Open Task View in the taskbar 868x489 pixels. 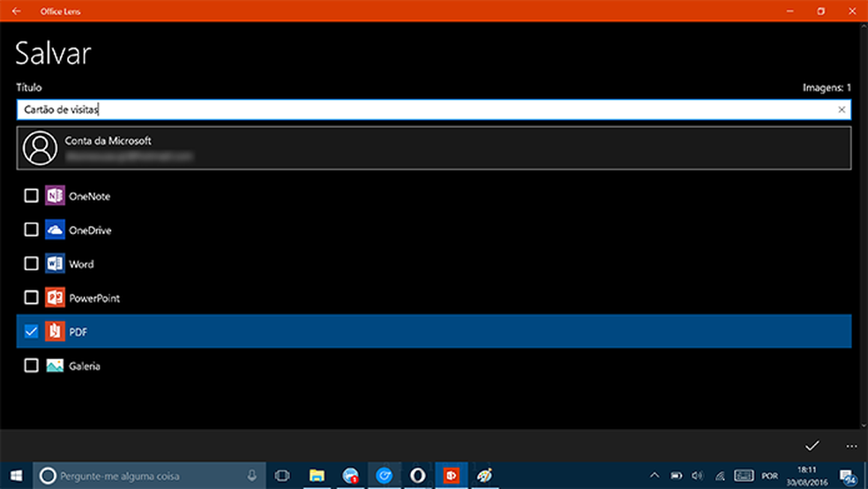pyautogui.click(x=282, y=476)
